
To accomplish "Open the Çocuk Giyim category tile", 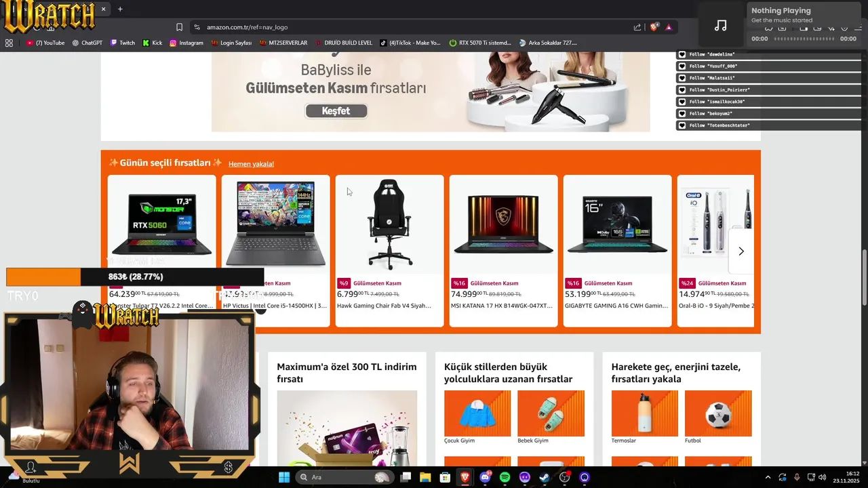I will (x=477, y=413).
